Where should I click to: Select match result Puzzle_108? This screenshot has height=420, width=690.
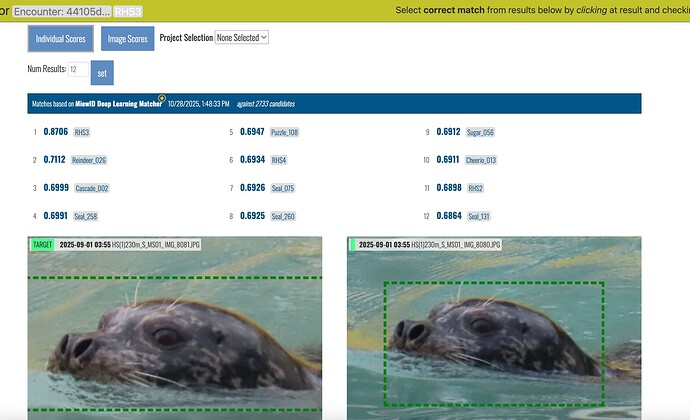point(285,132)
